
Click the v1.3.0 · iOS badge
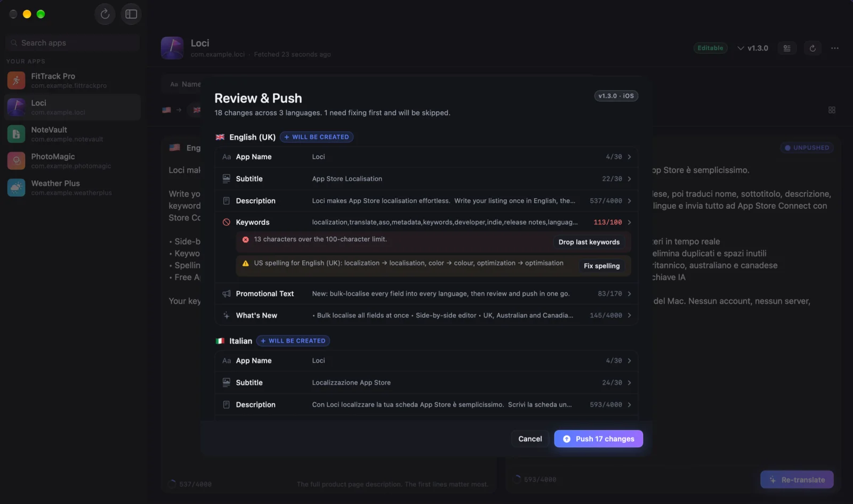(616, 96)
